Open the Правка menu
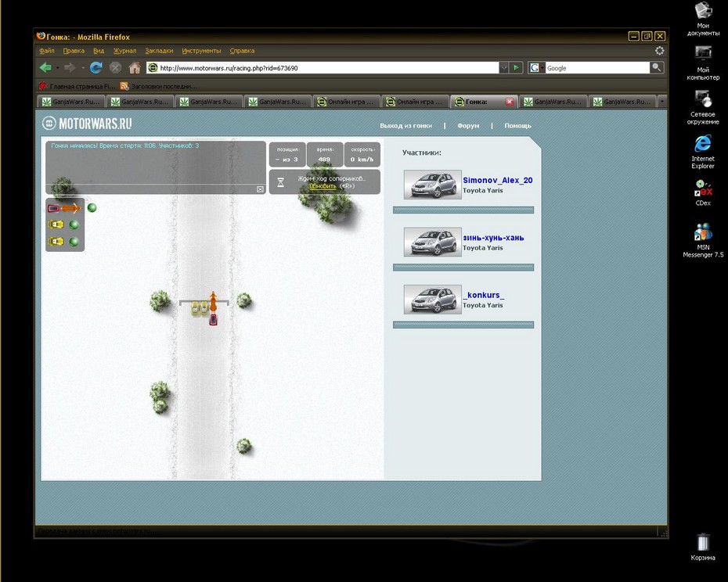 (74, 51)
